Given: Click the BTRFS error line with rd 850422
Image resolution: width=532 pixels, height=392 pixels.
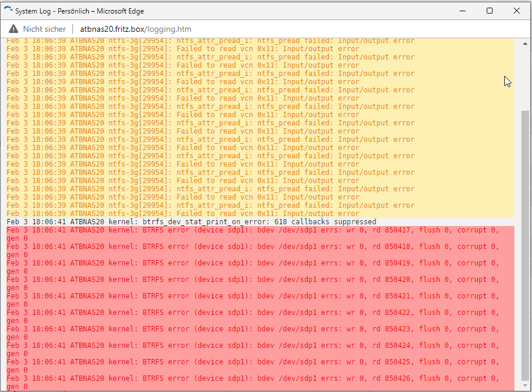Looking at the screenshot, I should coord(260,316).
